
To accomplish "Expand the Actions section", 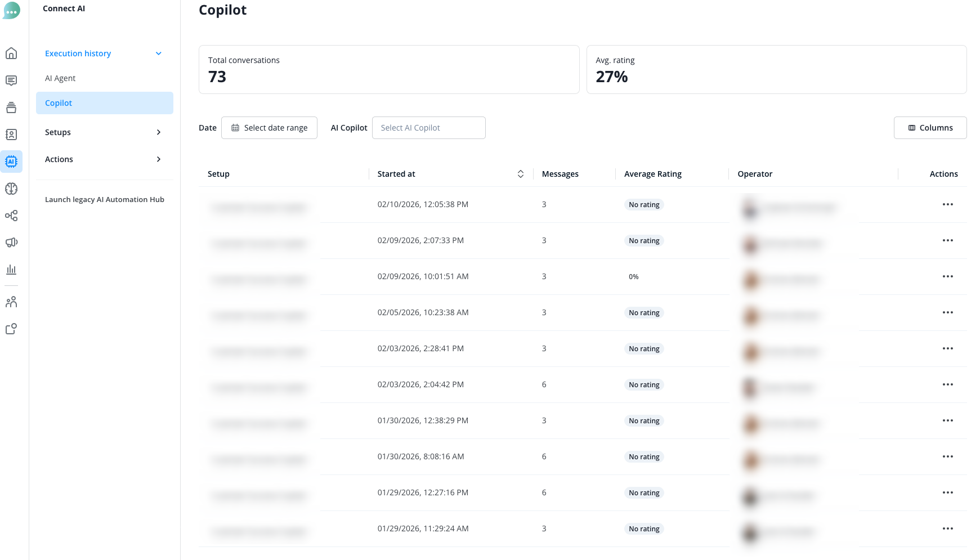I will (x=104, y=159).
